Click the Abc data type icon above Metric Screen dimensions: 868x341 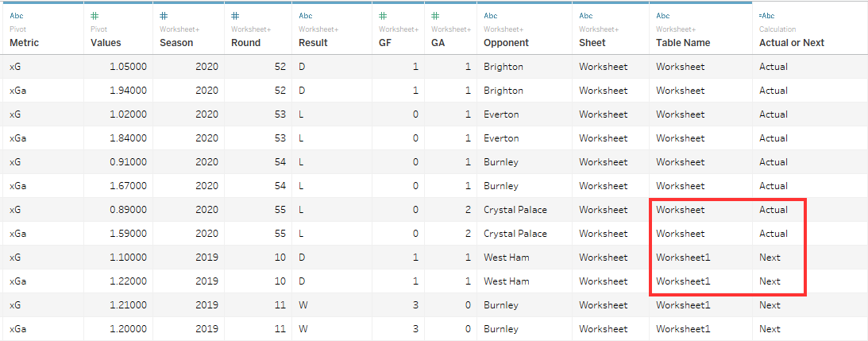tap(16, 16)
